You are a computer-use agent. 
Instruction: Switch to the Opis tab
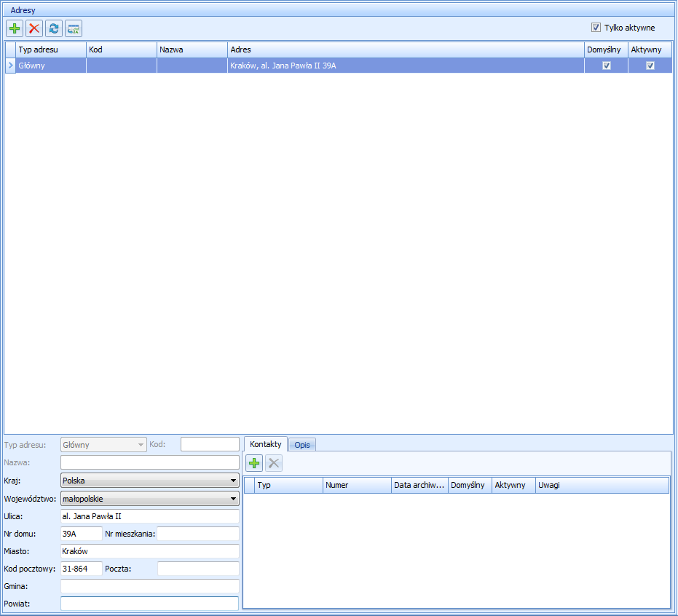coord(301,445)
